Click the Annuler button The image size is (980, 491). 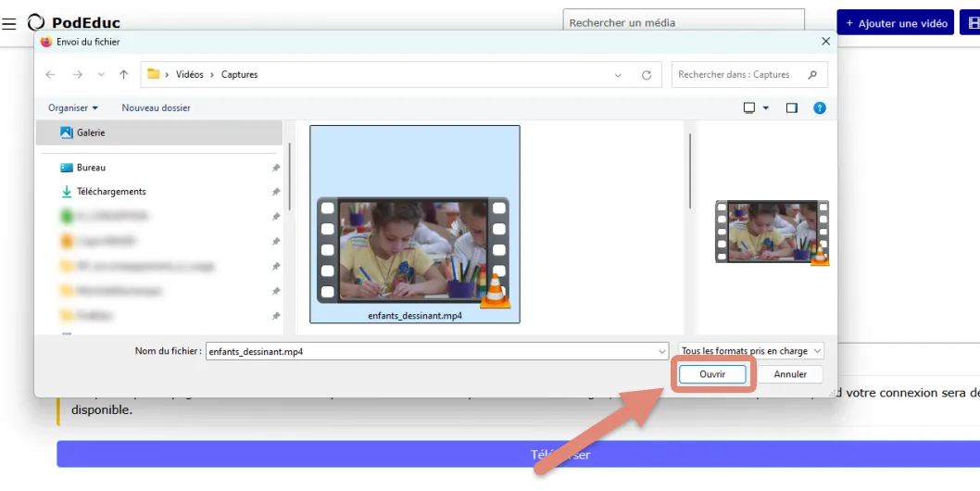790,374
